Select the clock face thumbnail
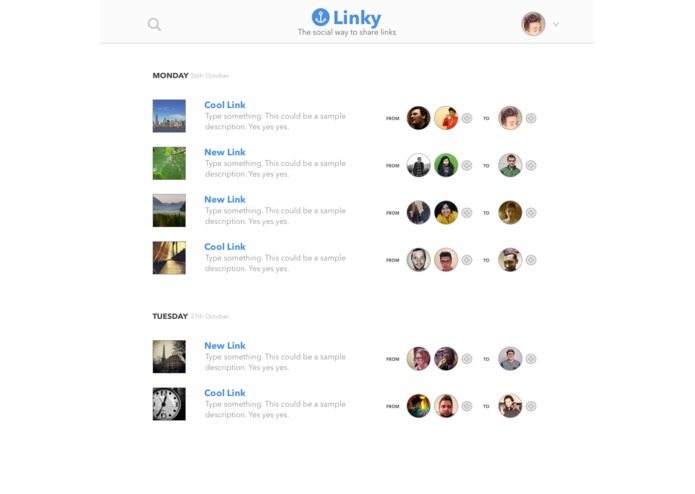The width and height of the screenshot is (695, 494). (x=169, y=404)
